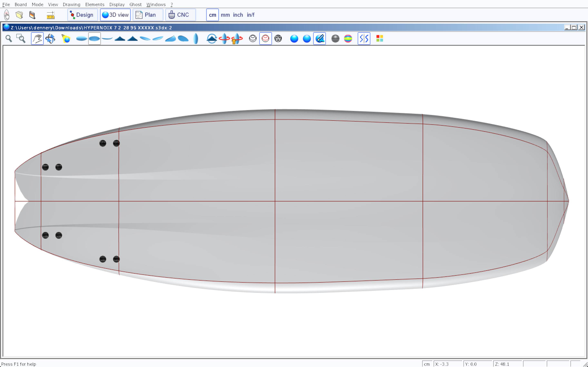
Task: Select the mm unit option
Action: click(x=225, y=15)
